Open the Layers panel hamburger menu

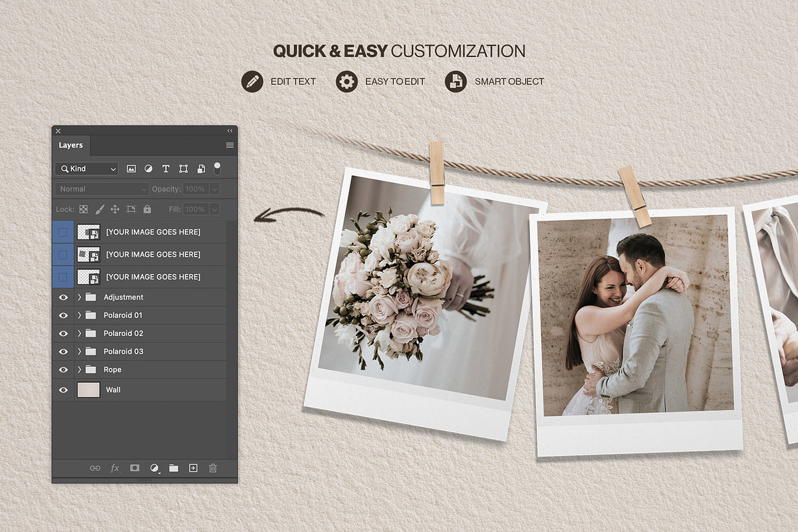tap(230, 145)
